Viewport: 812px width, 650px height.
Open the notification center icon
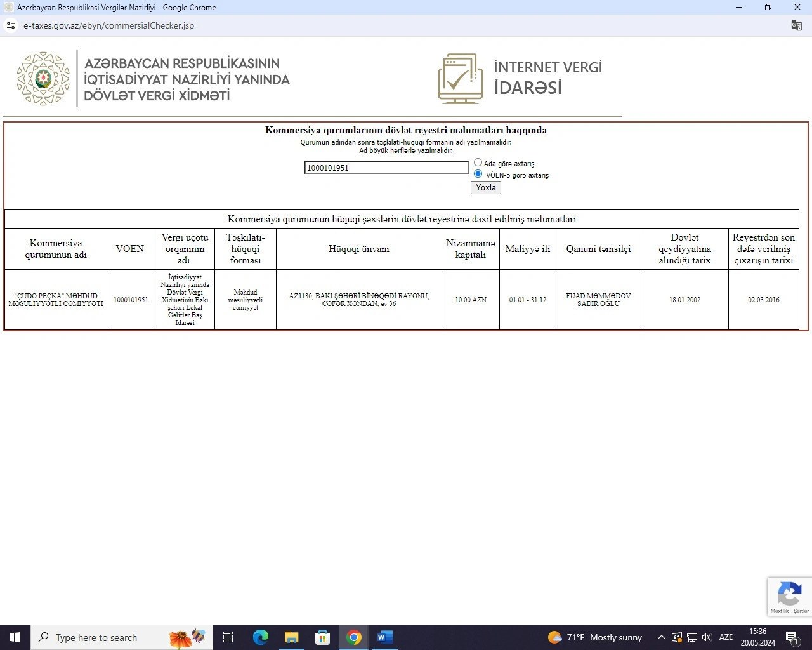pyautogui.click(x=792, y=638)
